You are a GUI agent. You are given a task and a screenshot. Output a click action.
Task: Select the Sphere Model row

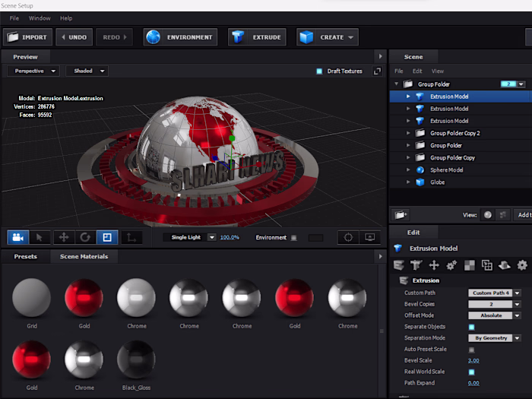coord(461,170)
